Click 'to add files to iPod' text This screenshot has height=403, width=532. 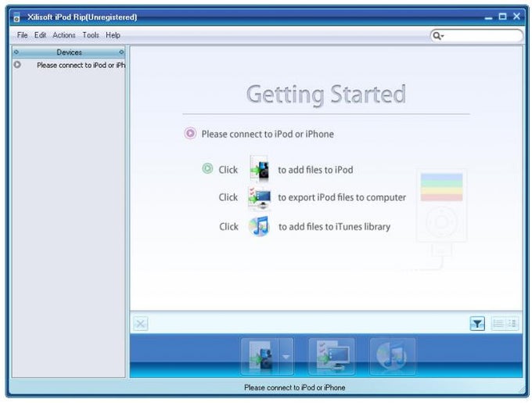pos(315,170)
